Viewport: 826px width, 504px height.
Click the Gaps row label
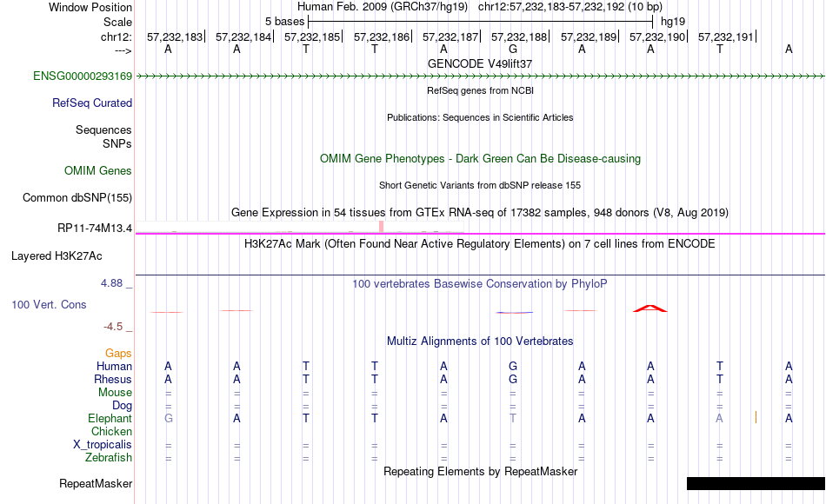[118, 354]
